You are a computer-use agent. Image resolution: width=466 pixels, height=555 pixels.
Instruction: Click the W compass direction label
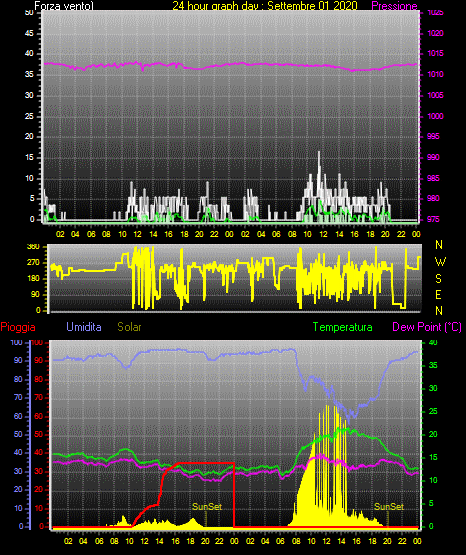coord(440,262)
